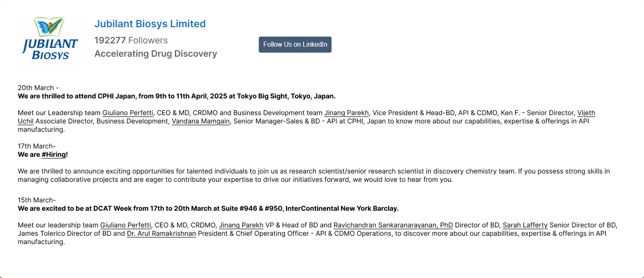644x278 pixels.
Task: Open Giuliano Perfetti's profile in CPHI Japan post
Action: 128,113
